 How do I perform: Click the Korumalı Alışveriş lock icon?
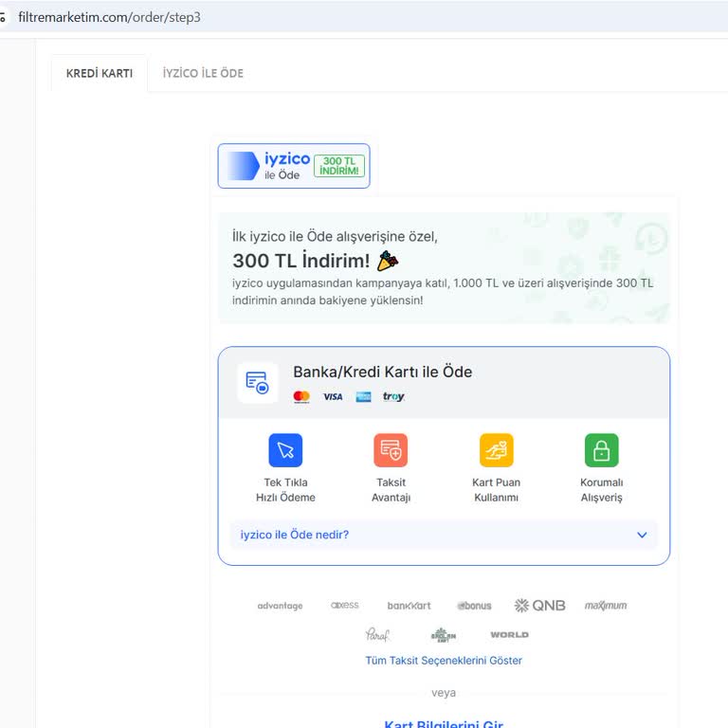click(x=601, y=450)
